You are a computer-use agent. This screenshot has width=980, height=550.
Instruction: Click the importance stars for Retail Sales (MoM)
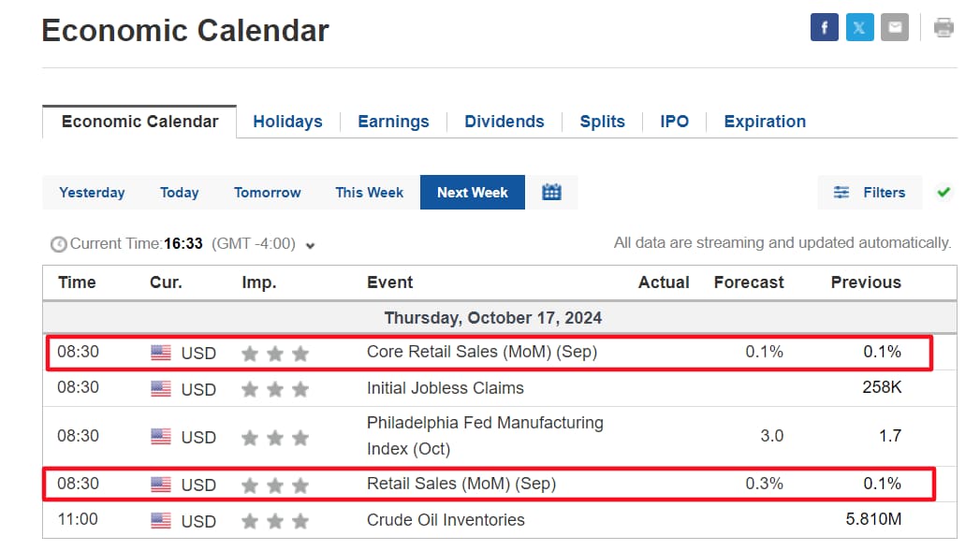click(x=275, y=485)
